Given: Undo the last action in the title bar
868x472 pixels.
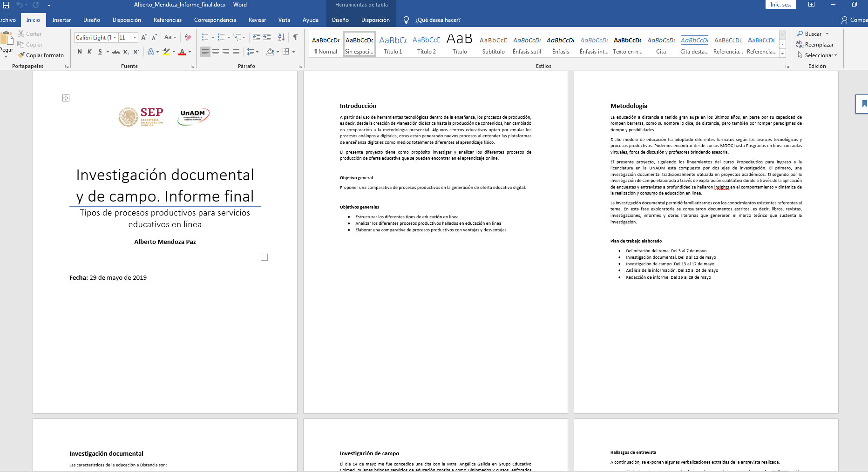Looking at the screenshot, I should [19, 5].
